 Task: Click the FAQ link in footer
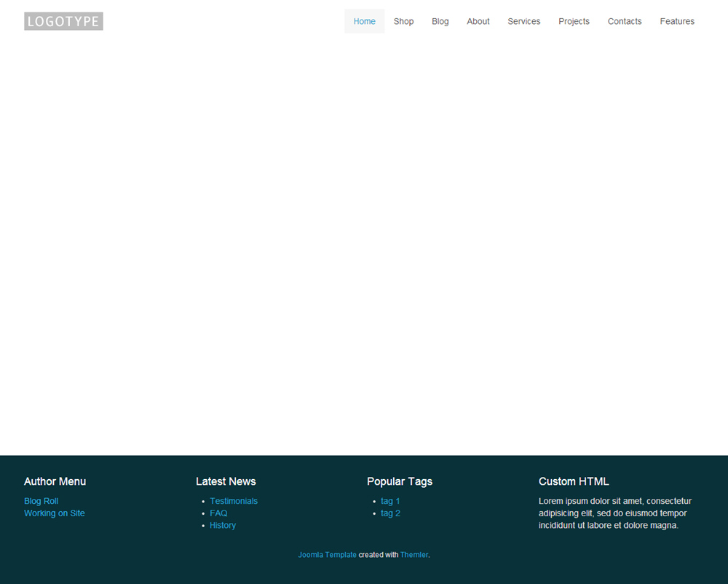click(218, 513)
